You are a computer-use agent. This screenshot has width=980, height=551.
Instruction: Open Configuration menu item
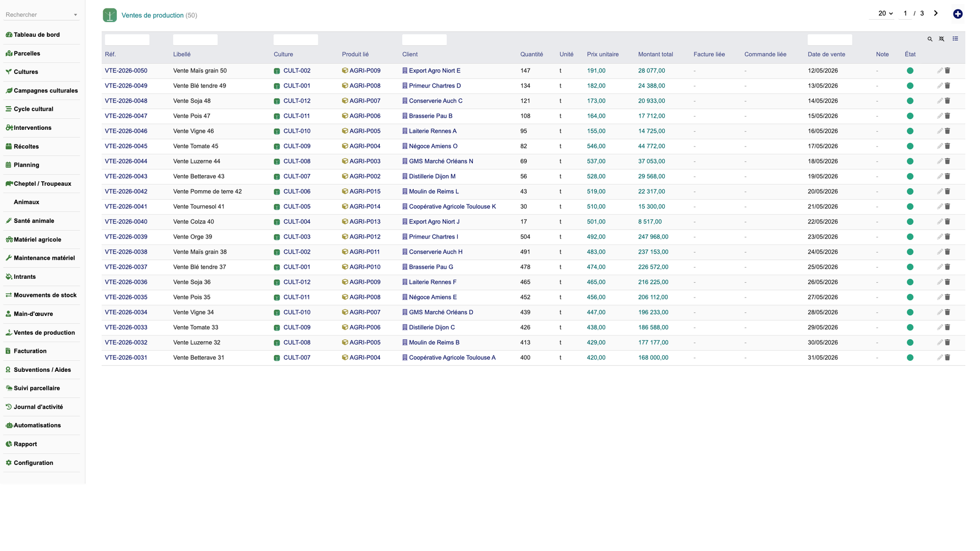(x=33, y=463)
